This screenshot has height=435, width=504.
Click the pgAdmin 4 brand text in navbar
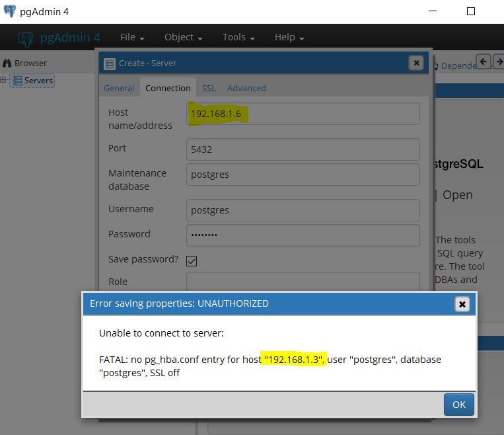tap(70, 38)
